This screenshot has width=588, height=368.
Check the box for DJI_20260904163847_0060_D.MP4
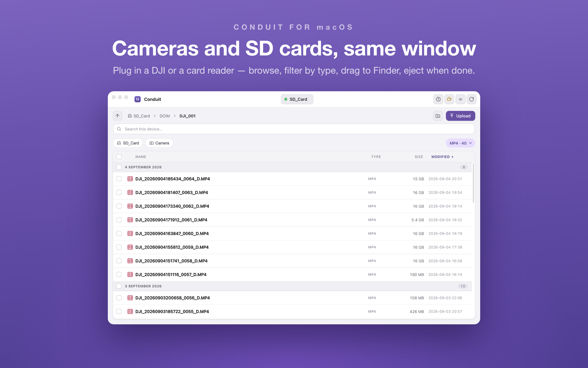click(x=119, y=234)
